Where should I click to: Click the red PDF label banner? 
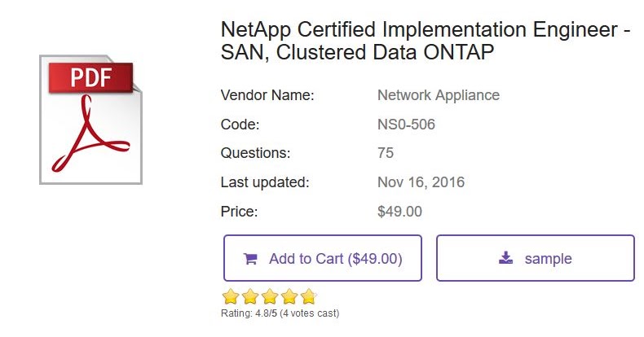click(x=90, y=78)
